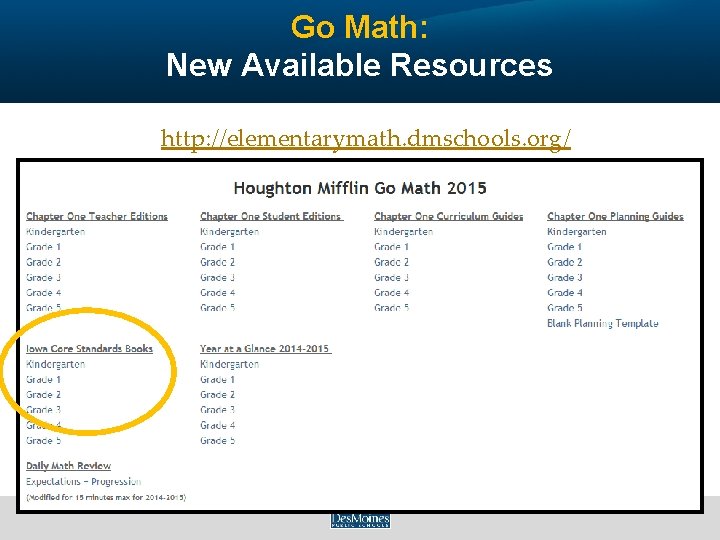Viewport: 720px width, 540px height.
Task: Click the Daily Math Review heading
Action: point(68,466)
